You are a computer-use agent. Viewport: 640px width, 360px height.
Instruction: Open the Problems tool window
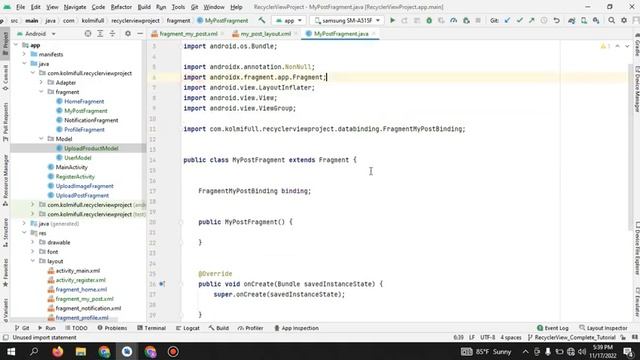[x=112, y=328]
